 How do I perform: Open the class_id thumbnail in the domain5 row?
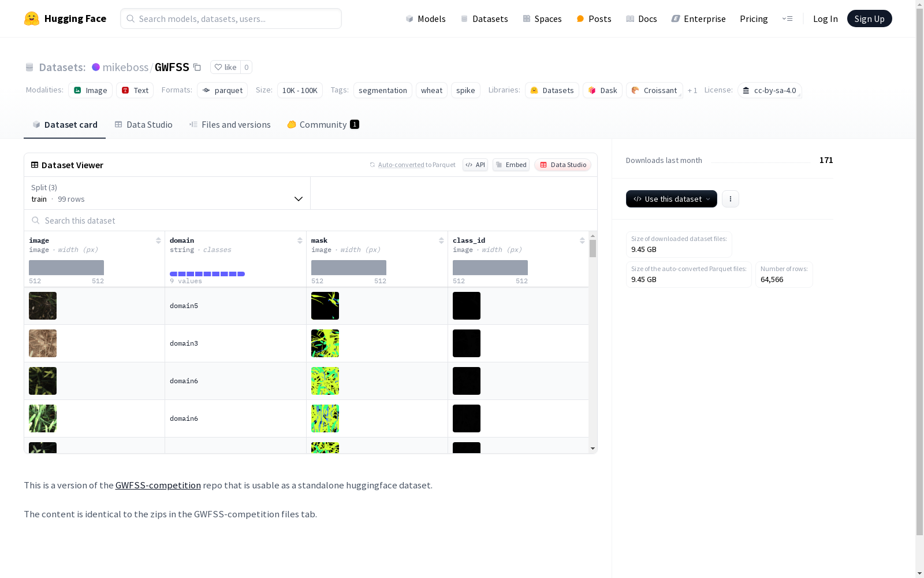coord(467,306)
